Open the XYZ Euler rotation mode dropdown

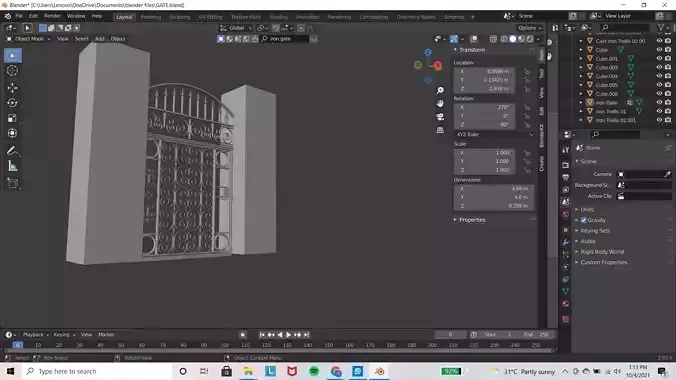tap(494, 134)
